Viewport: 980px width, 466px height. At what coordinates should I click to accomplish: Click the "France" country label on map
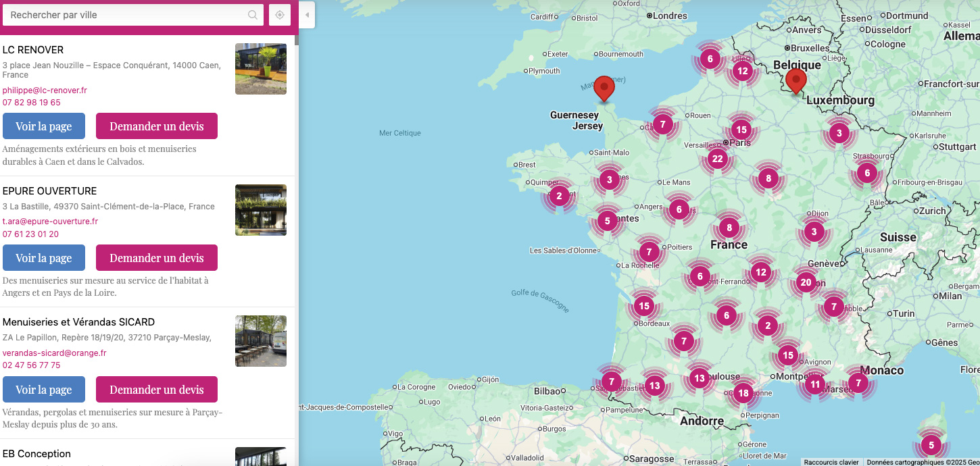pos(729,244)
